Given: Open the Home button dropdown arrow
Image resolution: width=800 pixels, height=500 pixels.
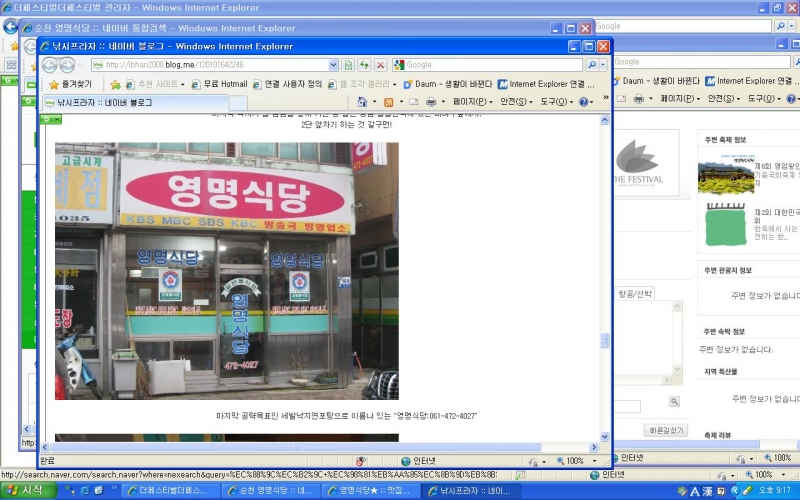Looking at the screenshot, I should [x=374, y=102].
